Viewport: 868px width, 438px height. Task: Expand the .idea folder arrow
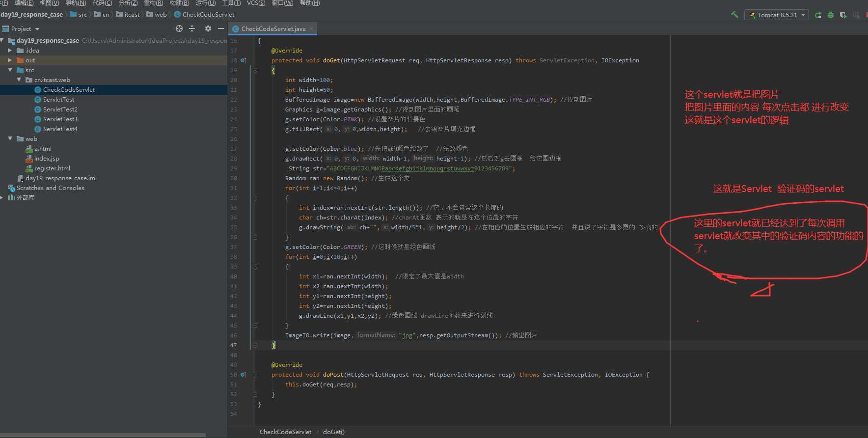10,50
